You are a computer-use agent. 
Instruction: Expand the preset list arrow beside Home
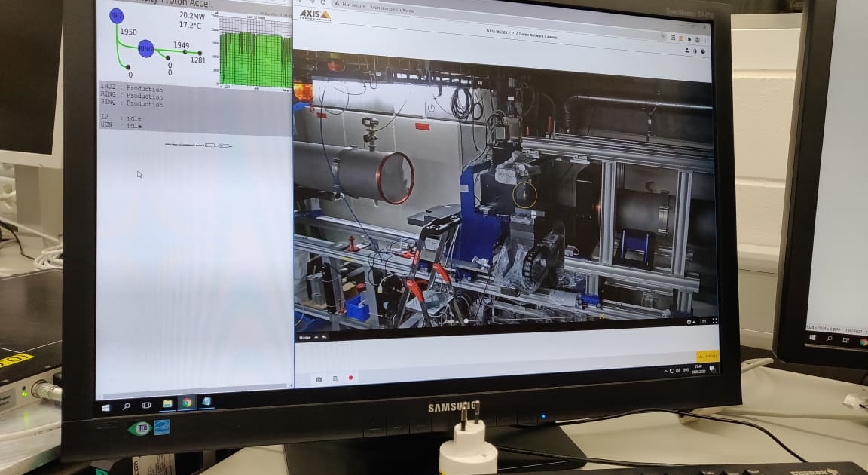pyautogui.click(x=316, y=336)
